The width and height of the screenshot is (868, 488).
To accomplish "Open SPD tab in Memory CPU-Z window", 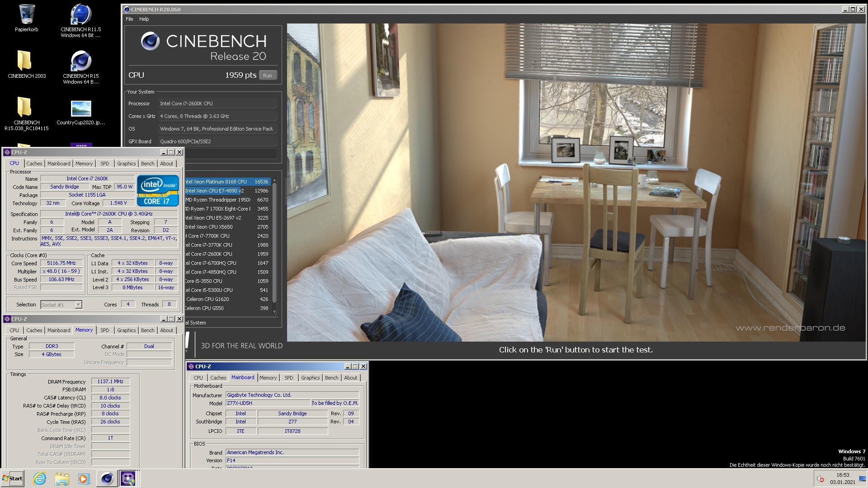I will click(x=105, y=330).
